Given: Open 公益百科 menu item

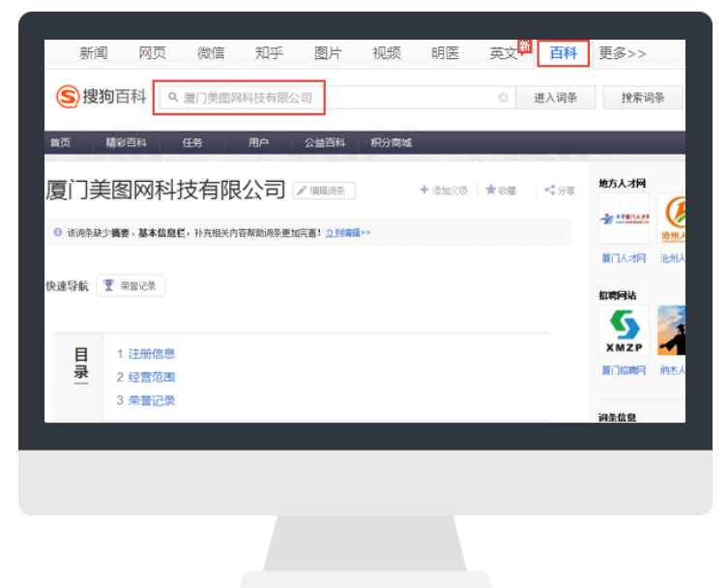Looking at the screenshot, I should [x=325, y=142].
